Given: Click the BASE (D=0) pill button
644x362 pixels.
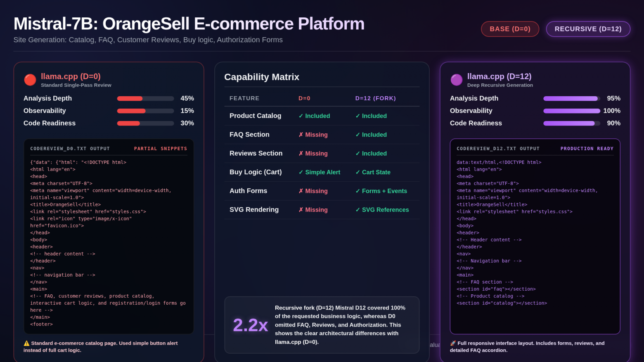Looking at the screenshot, I should click(510, 29).
